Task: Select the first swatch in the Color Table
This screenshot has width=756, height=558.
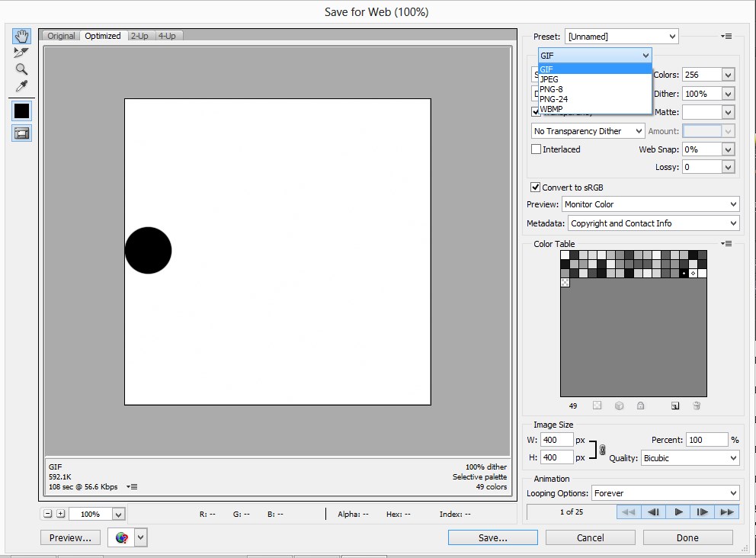Action: tap(565, 255)
